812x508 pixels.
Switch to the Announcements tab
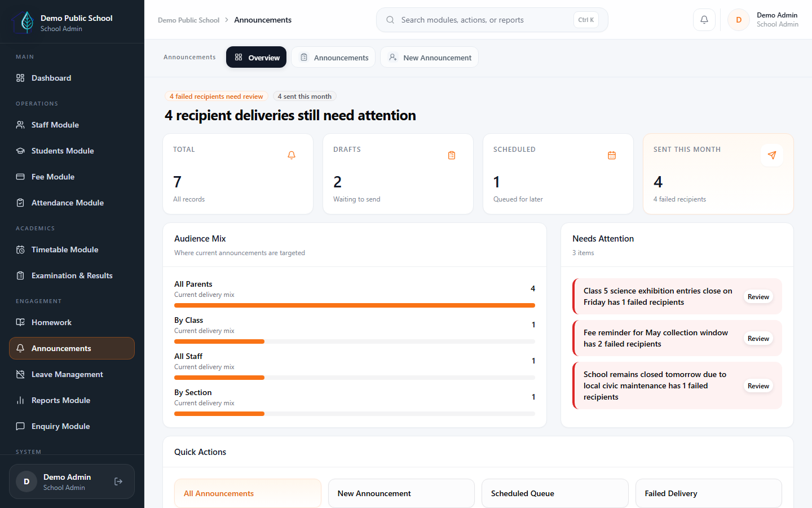tap(333, 57)
